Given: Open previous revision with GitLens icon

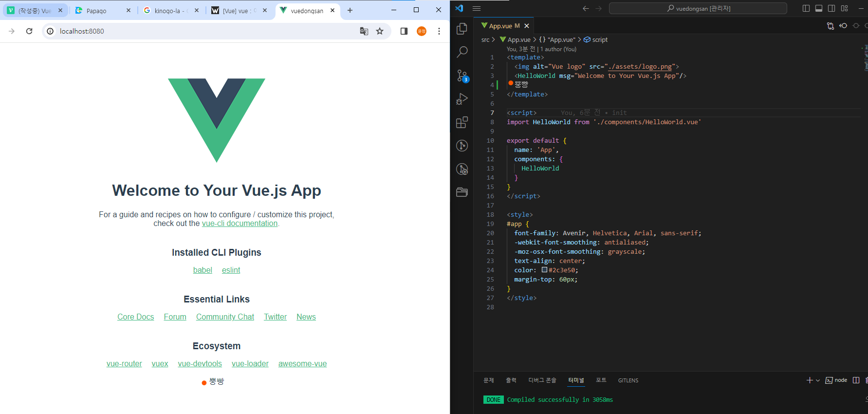Looking at the screenshot, I should point(843,26).
